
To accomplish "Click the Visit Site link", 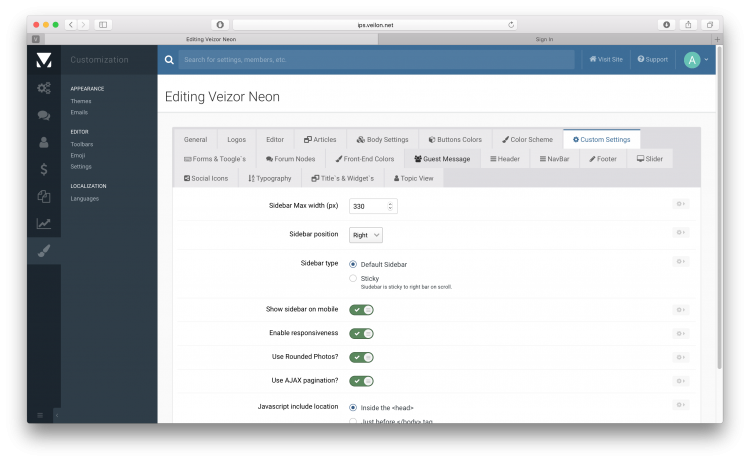I will click(606, 59).
